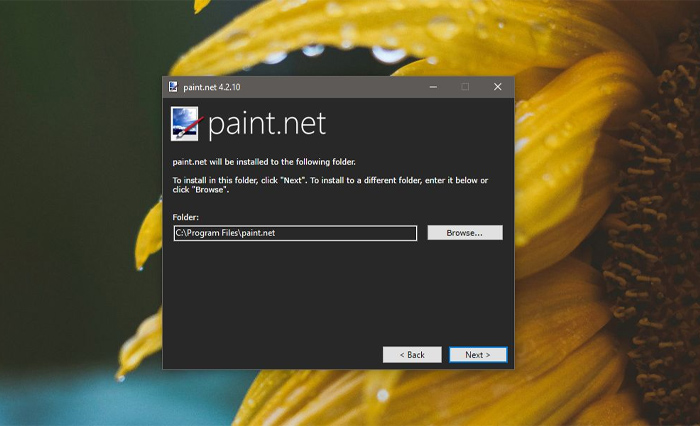This screenshot has width=700, height=426.
Task: Close the paint.net setup dialog
Action: click(x=497, y=87)
